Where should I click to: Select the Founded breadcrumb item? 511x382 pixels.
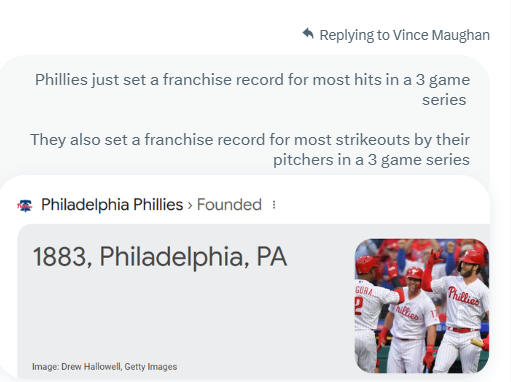click(x=229, y=205)
